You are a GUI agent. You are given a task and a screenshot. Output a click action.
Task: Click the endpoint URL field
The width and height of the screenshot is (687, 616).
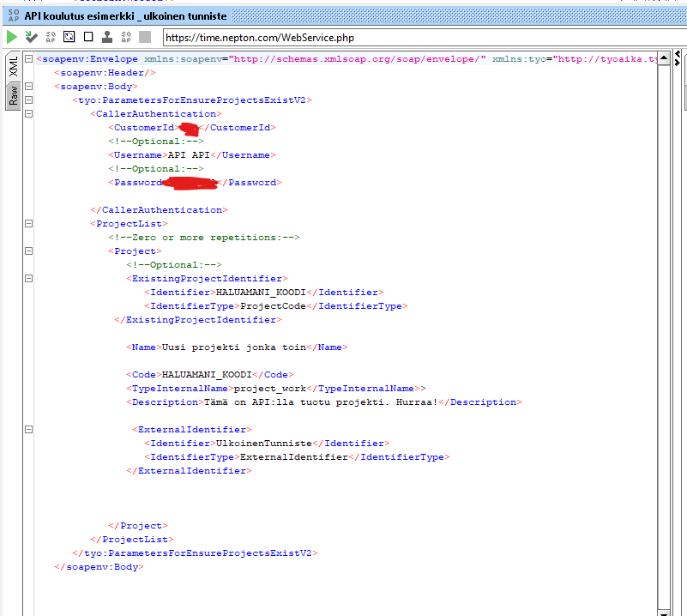[x=424, y=38]
